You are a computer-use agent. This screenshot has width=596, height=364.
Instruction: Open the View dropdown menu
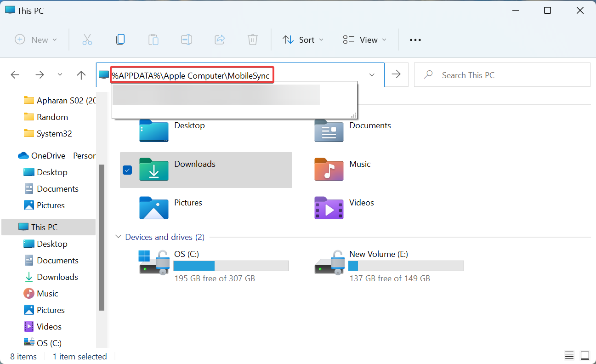(364, 40)
